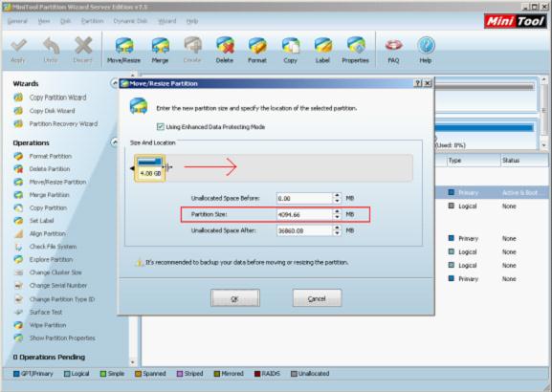
Task: Confirm resize with OK button
Action: point(235,298)
